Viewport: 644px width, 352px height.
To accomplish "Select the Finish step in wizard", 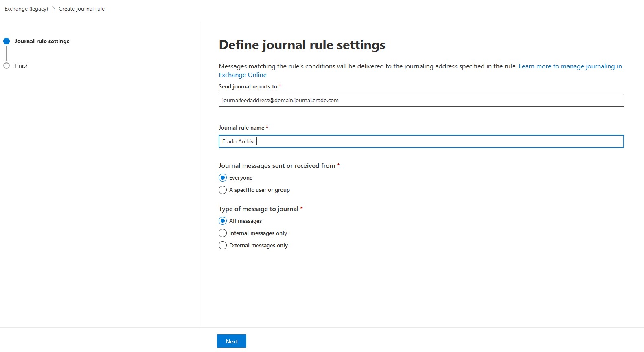I will coord(22,66).
